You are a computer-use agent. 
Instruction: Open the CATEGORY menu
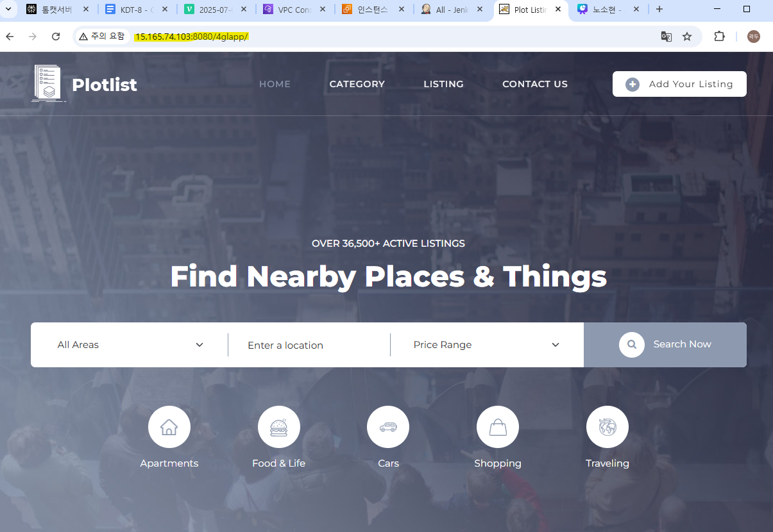point(357,84)
